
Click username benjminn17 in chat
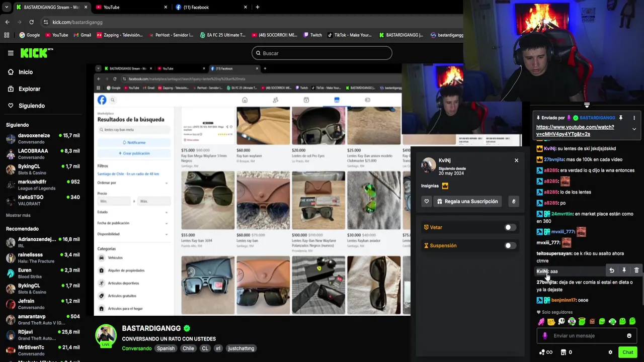point(563,300)
